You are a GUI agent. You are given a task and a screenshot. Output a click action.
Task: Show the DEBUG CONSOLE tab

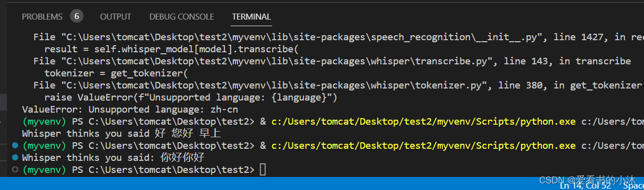(182, 17)
